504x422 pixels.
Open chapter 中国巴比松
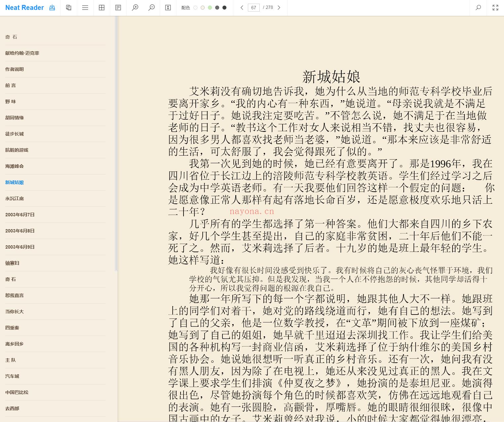(x=17, y=392)
